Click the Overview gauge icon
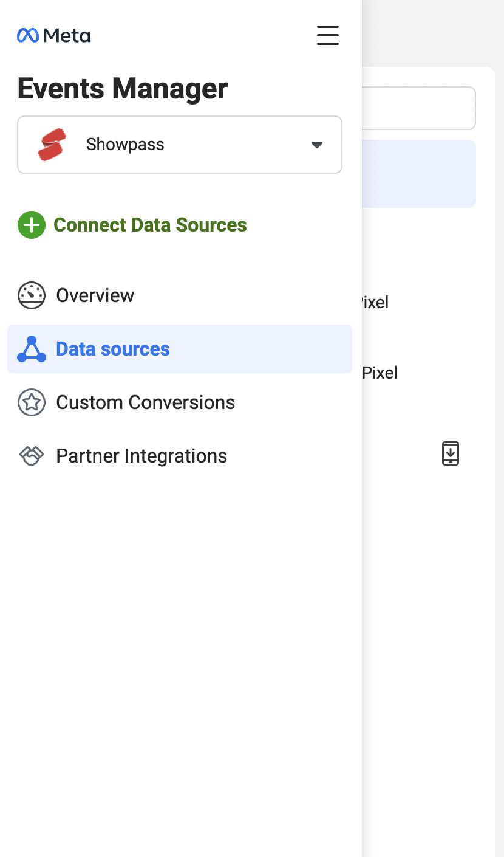 pos(32,295)
